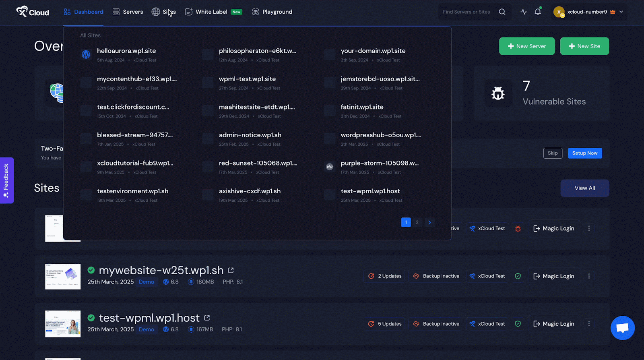
Task: Open the Playground tab
Action: coord(272,12)
